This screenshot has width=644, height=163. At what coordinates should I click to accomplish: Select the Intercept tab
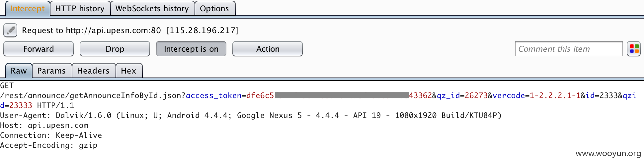(x=28, y=9)
